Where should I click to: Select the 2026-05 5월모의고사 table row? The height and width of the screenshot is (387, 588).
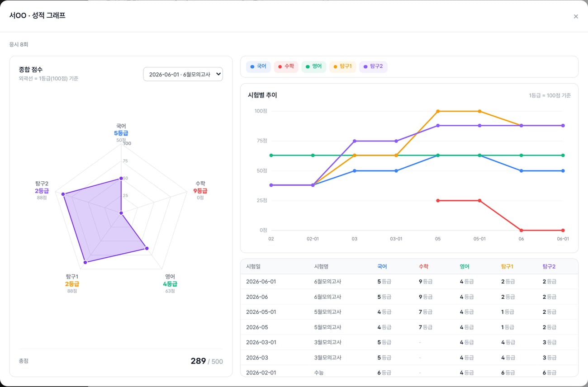(x=409, y=327)
